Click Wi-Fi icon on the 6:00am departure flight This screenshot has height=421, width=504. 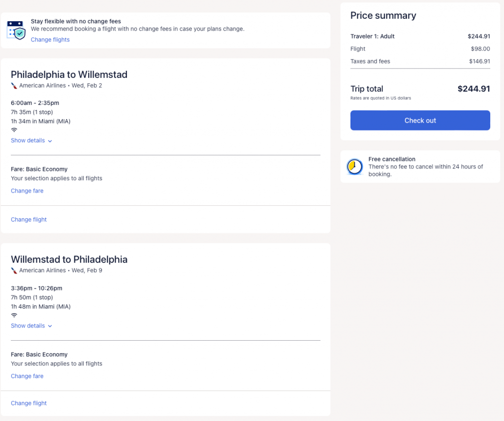(14, 130)
